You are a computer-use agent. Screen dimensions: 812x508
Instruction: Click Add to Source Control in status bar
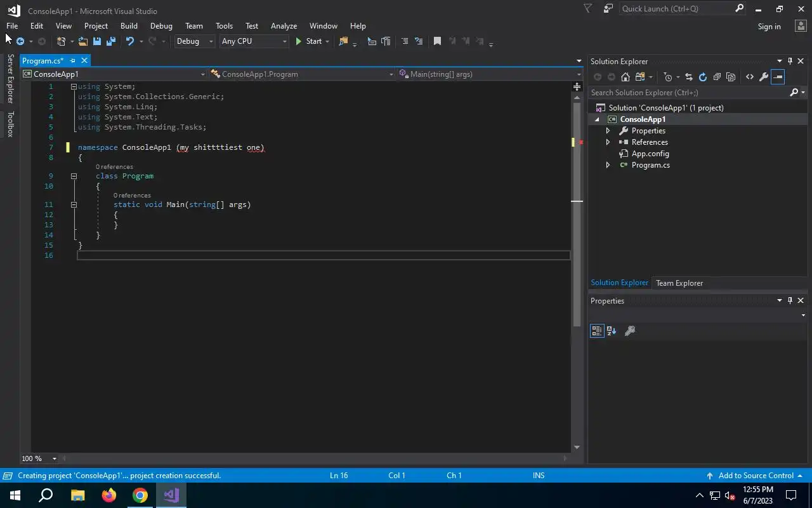click(755, 476)
